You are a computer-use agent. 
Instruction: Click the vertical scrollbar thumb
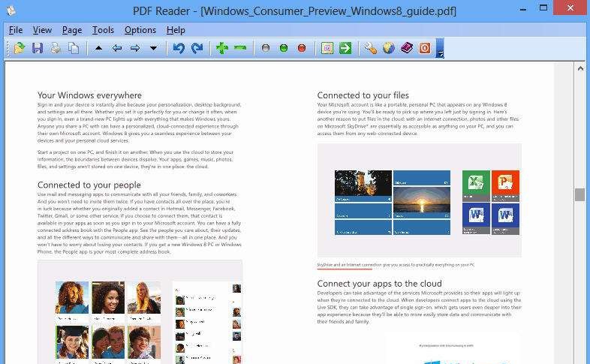[x=580, y=195]
